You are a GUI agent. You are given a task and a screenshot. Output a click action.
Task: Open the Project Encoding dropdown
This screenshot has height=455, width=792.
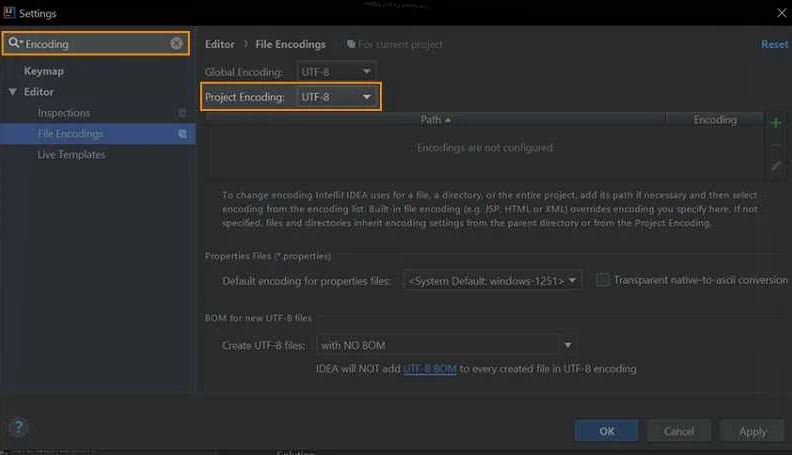(x=336, y=97)
